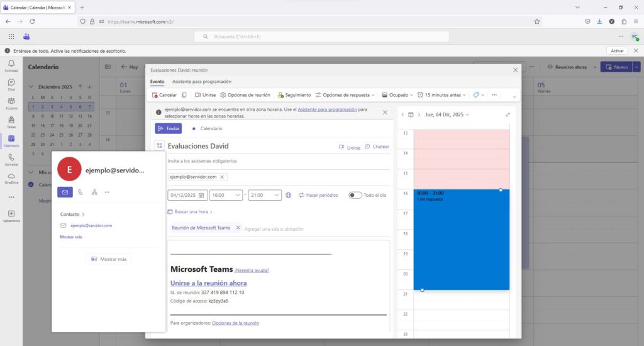This screenshot has height=346, width=644.
Task: Click the time zone globe icon
Action: click(288, 195)
